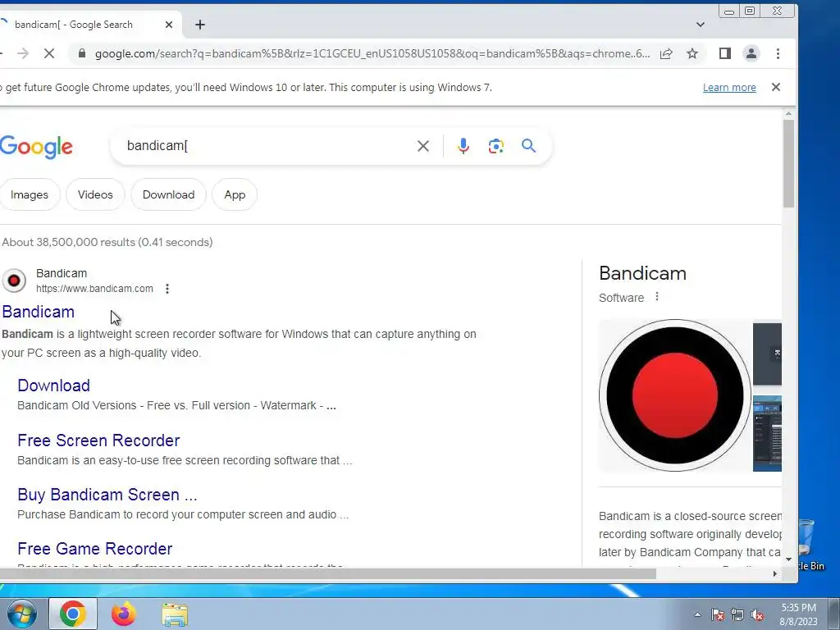The height and width of the screenshot is (630, 840).
Task: Click the horizontal scrollbar thumb
Action: click(x=328, y=573)
